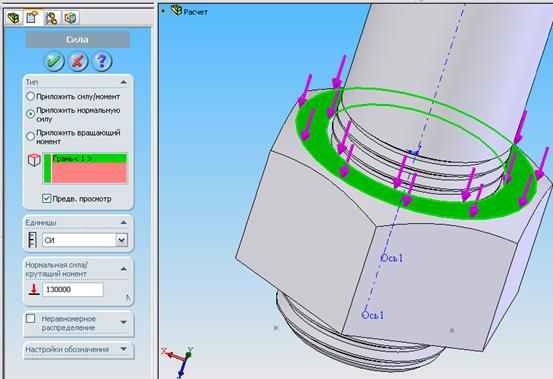Select 'Приложить нормальную силу' radio option
The image size is (553, 379).
[31, 114]
